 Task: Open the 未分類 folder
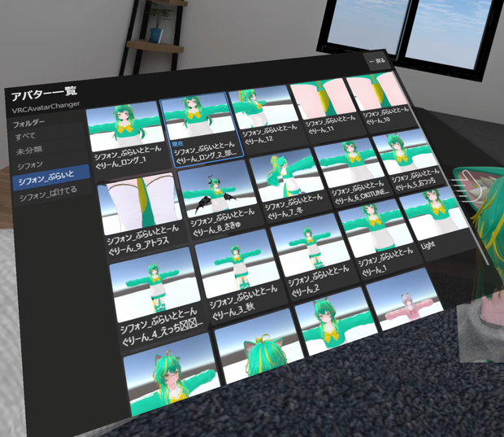[x=48, y=150]
